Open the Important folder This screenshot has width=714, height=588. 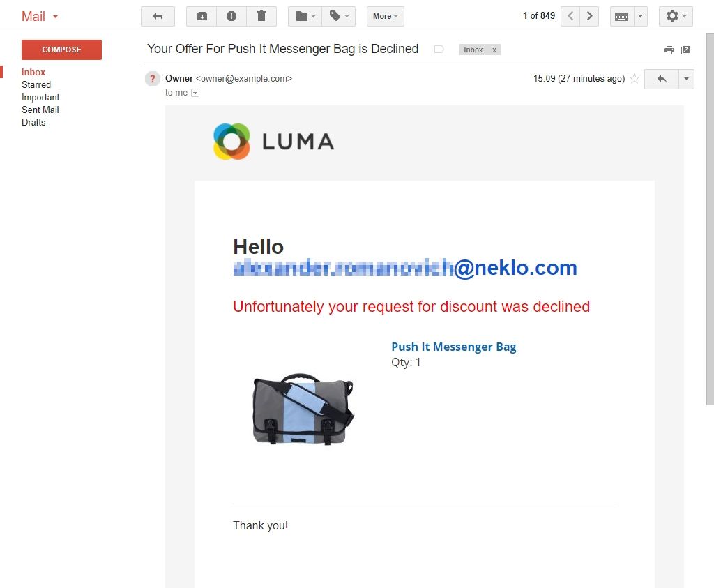pyautogui.click(x=40, y=98)
